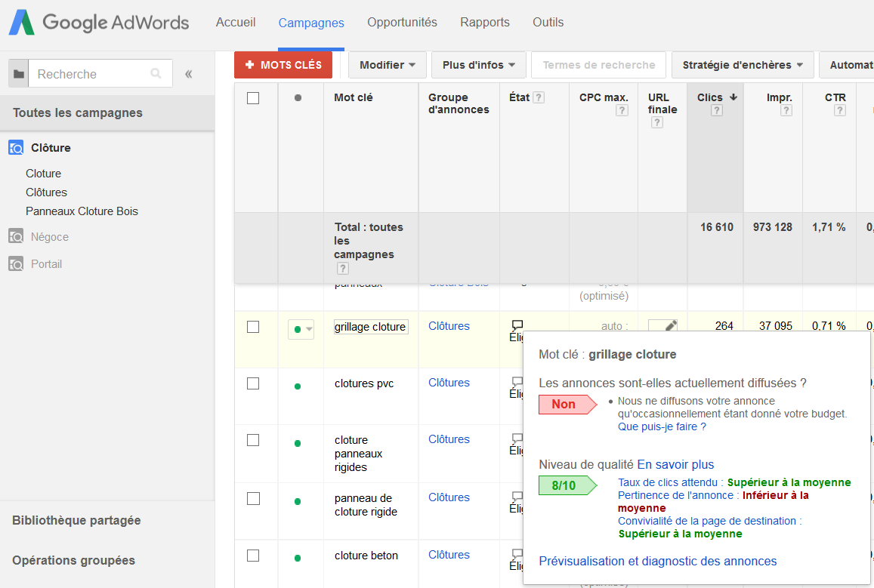Click green status dot for cloture panneaux rigides
This screenshot has height=588, width=874.
tap(298, 443)
